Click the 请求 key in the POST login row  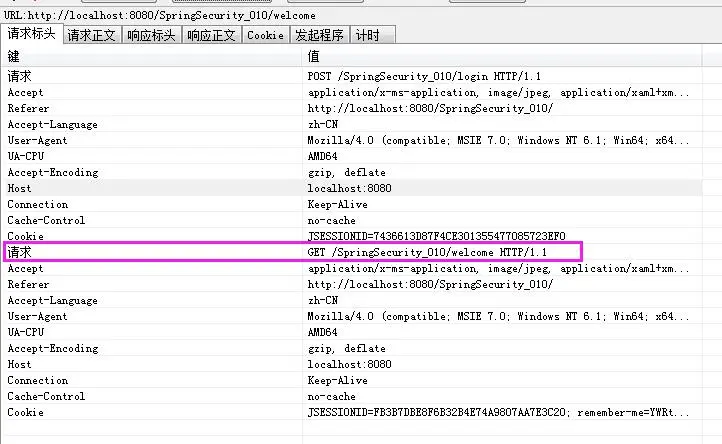pyautogui.click(x=19, y=76)
